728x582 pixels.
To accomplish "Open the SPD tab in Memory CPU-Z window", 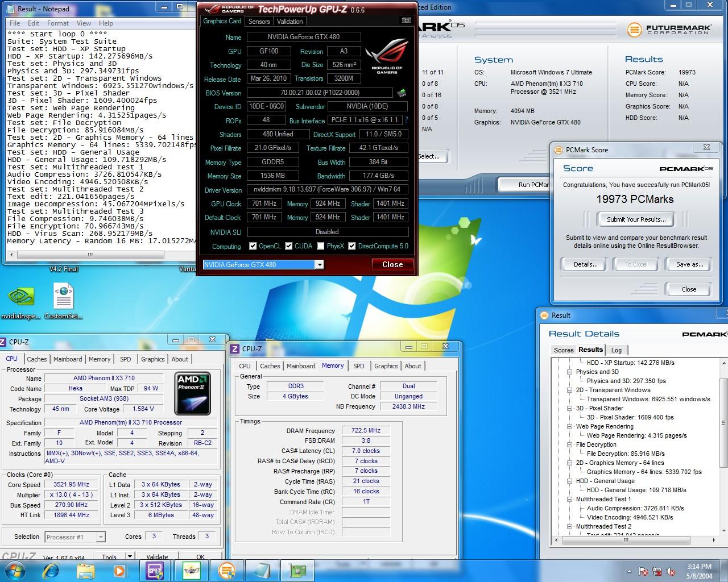I will pos(359,366).
